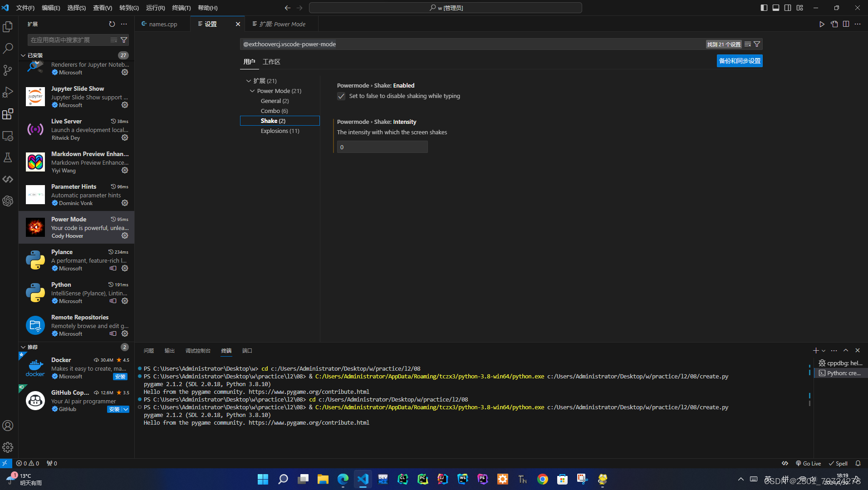This screenshot has width=868, height=490.
Task: Install the Docker extension
Action: (120, 376)
